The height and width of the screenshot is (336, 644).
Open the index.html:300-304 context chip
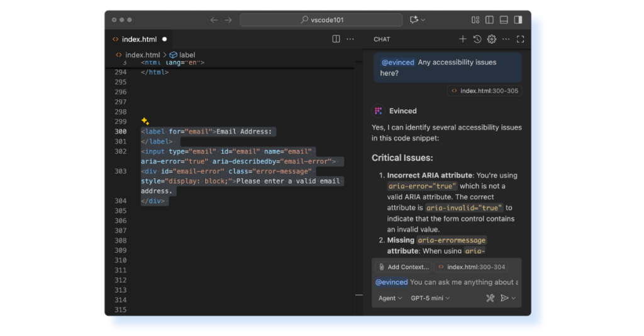[x=472, y=267]
